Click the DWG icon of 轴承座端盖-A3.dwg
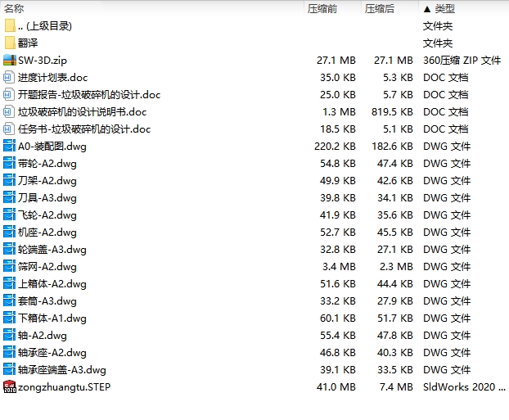Screen dimensions: 509x420 9,370
